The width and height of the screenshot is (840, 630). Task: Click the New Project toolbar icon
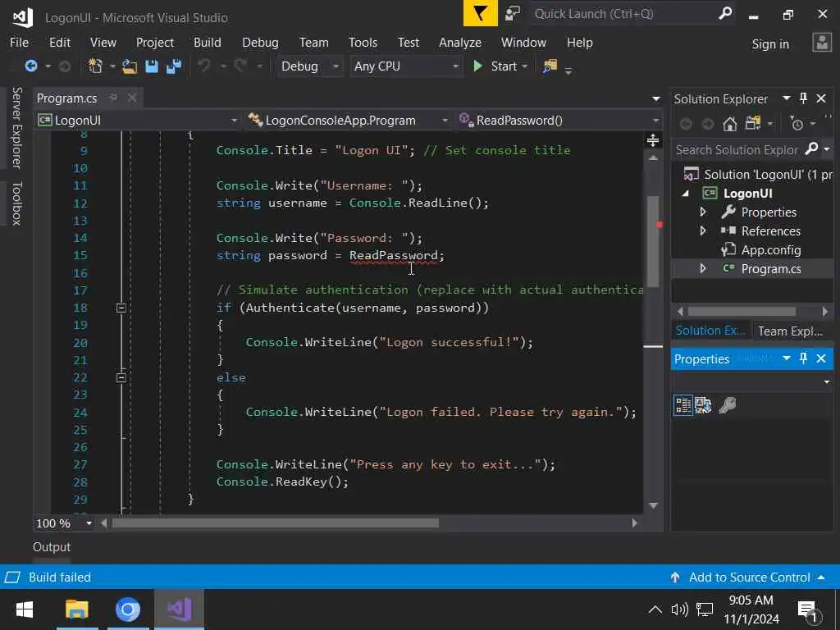(95, 66)
